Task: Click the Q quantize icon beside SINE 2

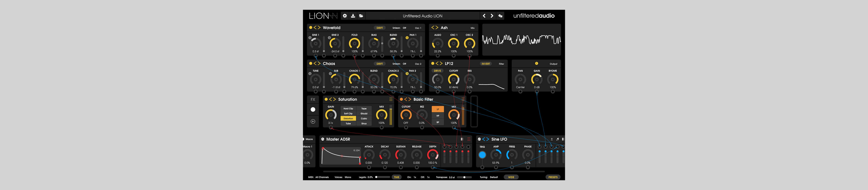Action: 329,38
